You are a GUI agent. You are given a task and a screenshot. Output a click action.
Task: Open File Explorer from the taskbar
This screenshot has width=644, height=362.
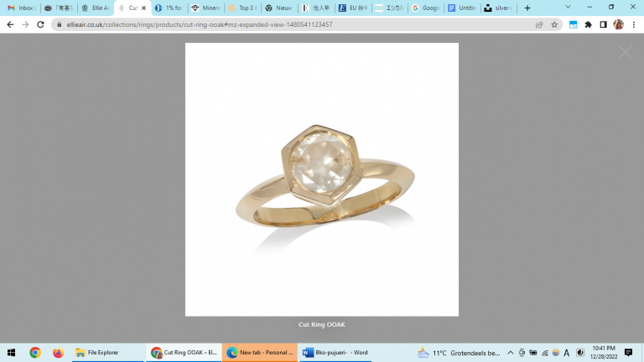pos(97,353)
